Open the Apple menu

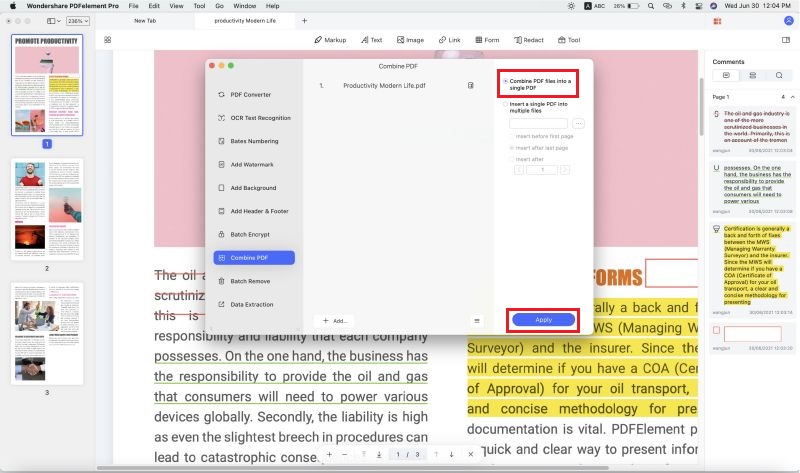pos(13,6)
